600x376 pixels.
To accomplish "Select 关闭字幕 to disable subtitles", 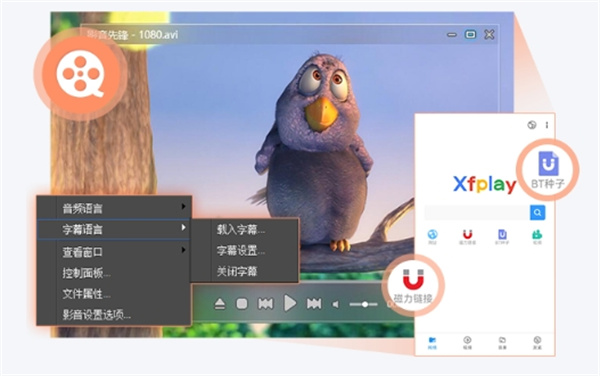I will (237, 272).
